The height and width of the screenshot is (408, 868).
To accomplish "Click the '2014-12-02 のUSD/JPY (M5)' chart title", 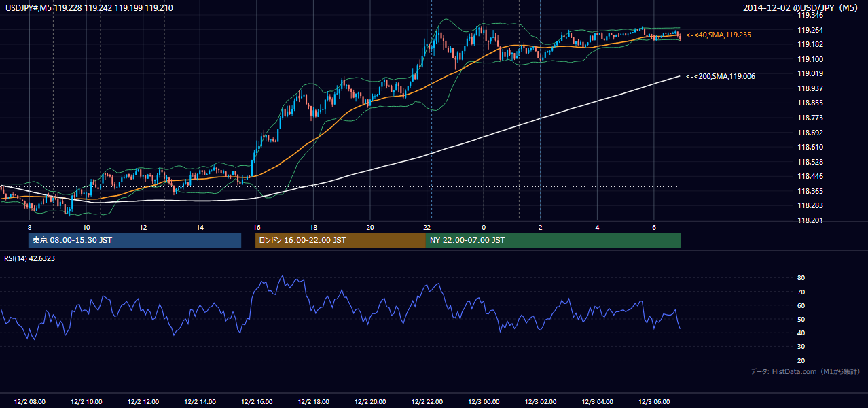I will (801, 8).
